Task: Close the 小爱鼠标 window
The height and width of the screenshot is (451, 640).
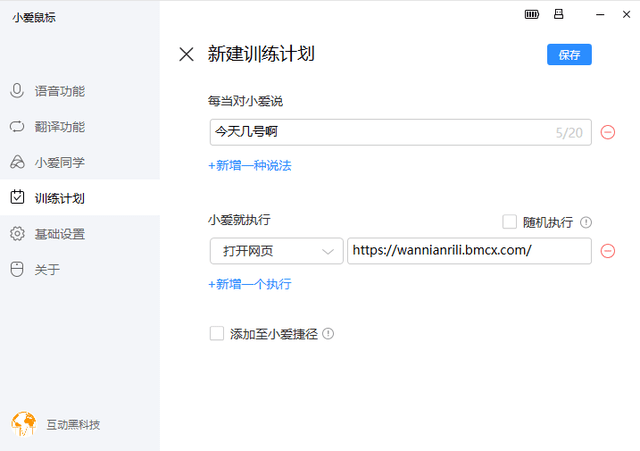Action: 627,14
